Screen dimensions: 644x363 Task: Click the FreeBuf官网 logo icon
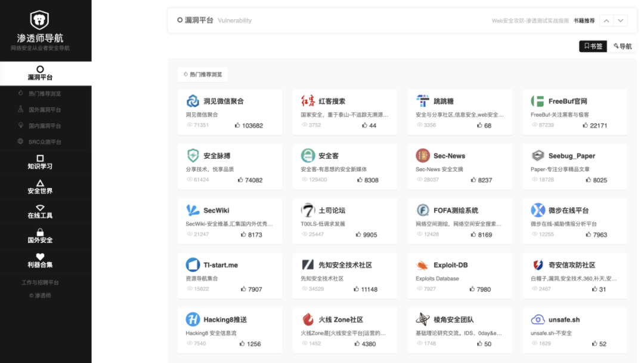(x=538, y=101)
